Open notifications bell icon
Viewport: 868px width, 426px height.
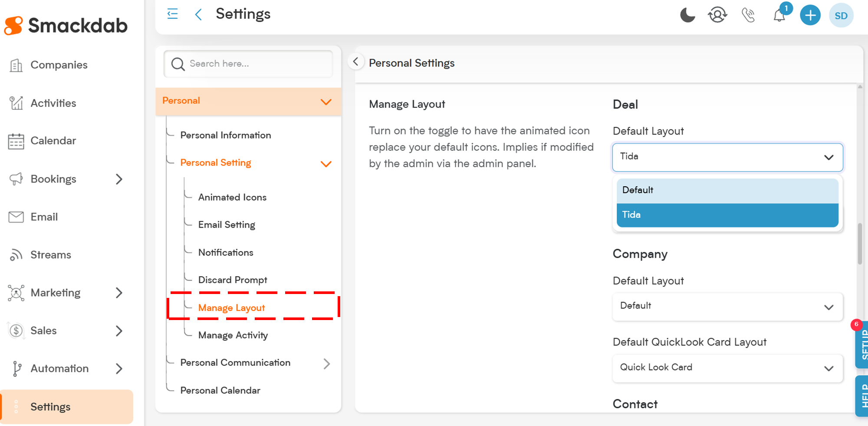pyautogui.click(x=779, y=16)
